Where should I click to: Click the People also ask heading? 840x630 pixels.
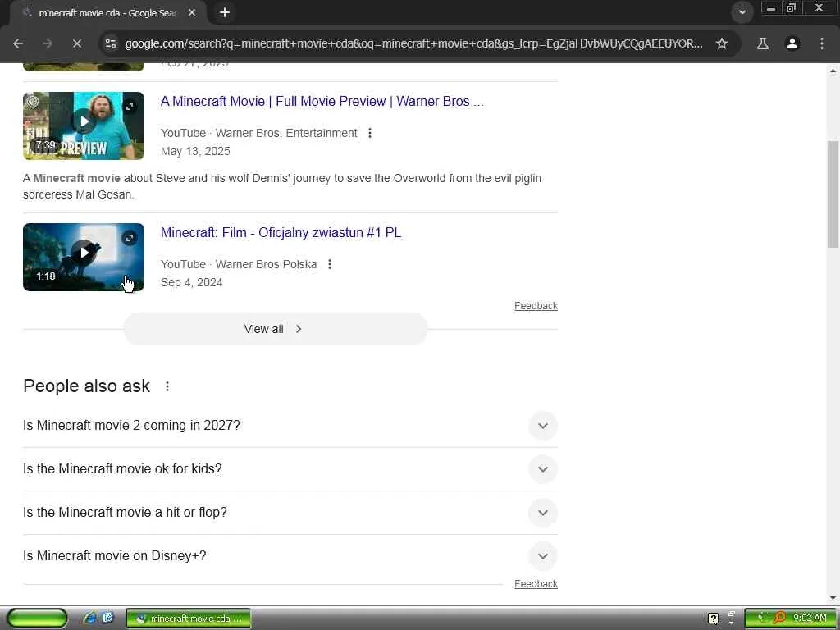tap(87, 386)
